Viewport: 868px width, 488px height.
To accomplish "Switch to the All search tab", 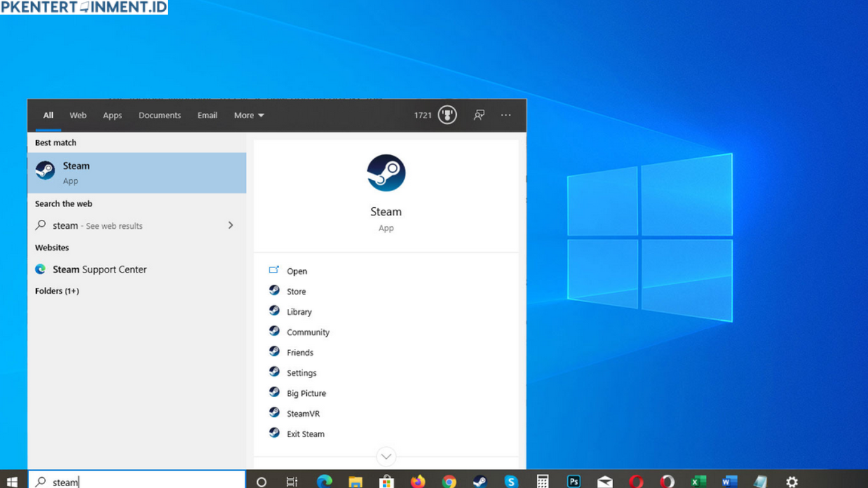I will [48, 115].
